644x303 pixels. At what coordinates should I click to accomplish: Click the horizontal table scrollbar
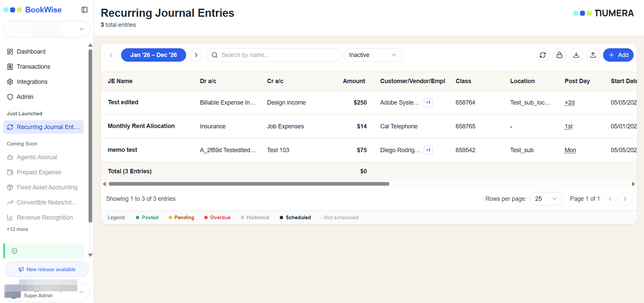pos(249,184)
